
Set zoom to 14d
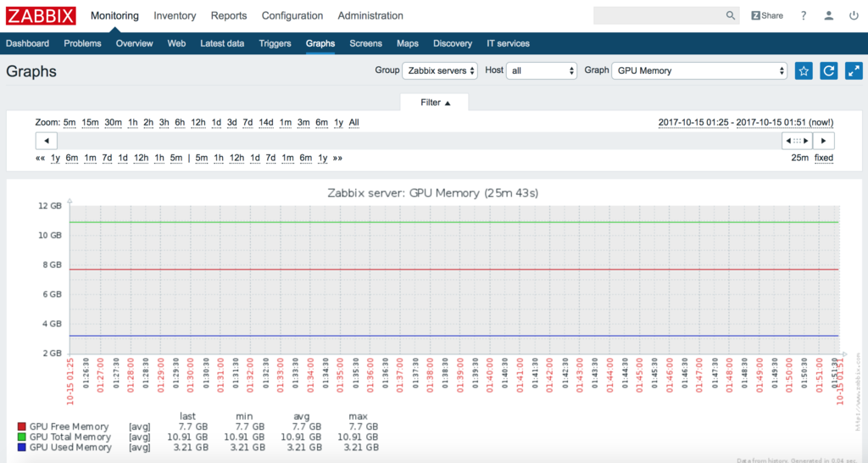pos(265,122)
